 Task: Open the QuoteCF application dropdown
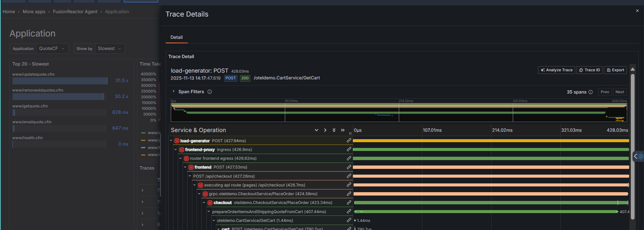coord(52,49)
